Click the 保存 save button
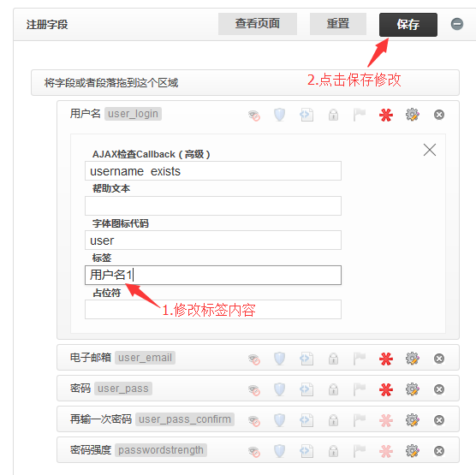 click(408, 24)
